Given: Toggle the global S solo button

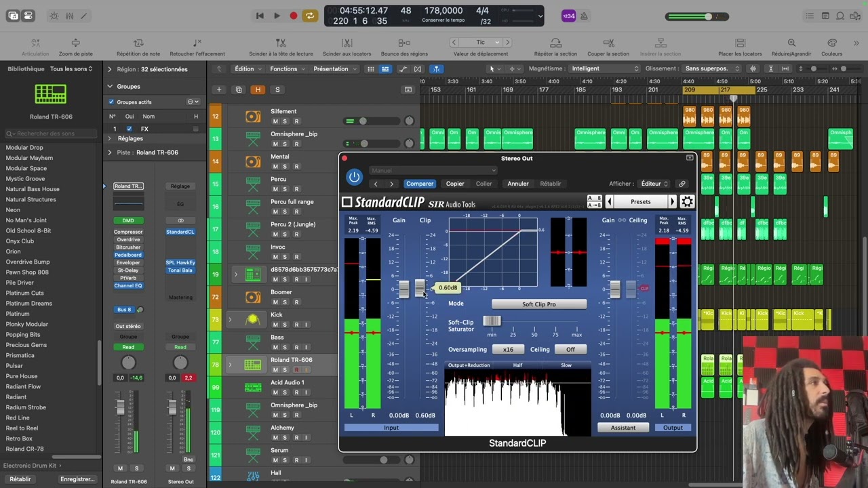Looking at the screenshot, I should click(x=277, y=89).
